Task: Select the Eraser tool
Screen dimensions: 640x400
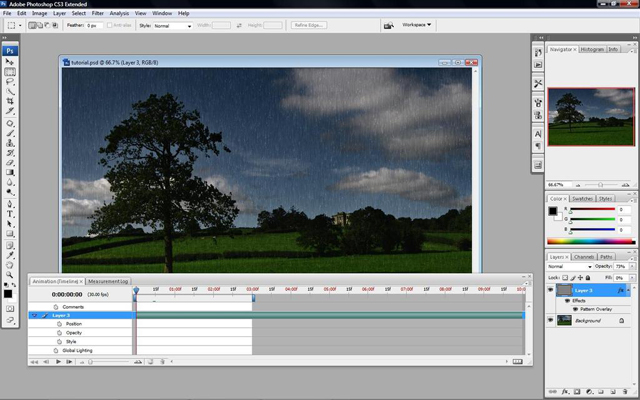Action: click(10, 163)
